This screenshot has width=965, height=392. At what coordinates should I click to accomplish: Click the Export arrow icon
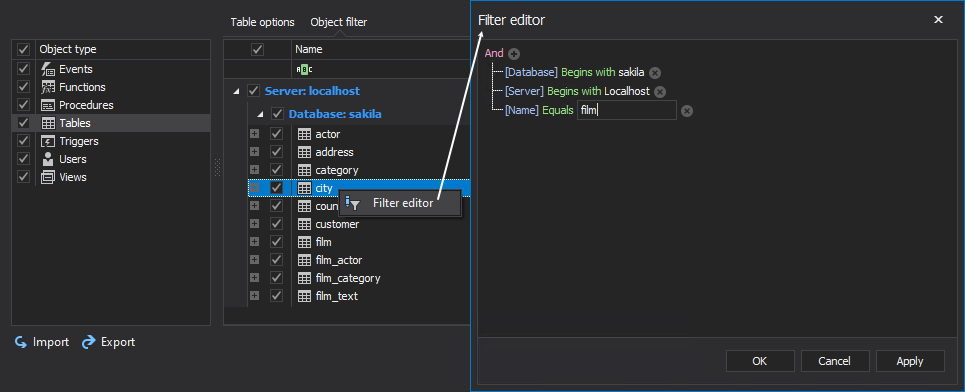coord(89,342)
